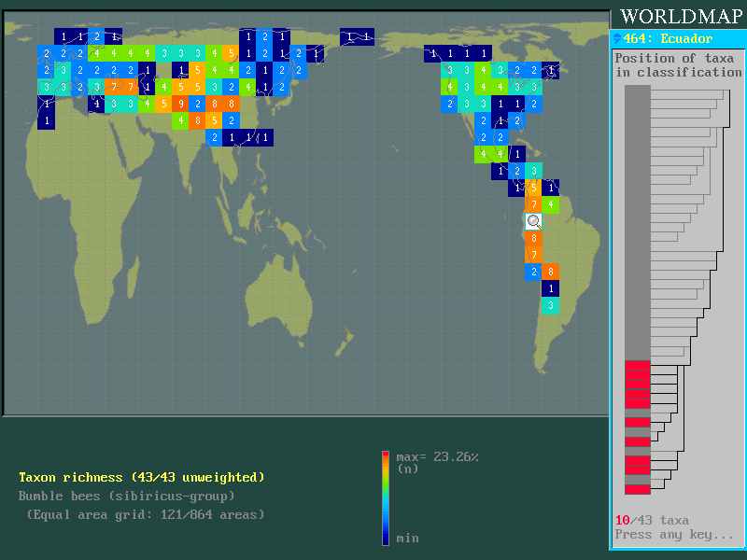Click the 'Bumble bees (sibiricus-group)' text
Screen dimensions: 747x560
tap(127, 497)
